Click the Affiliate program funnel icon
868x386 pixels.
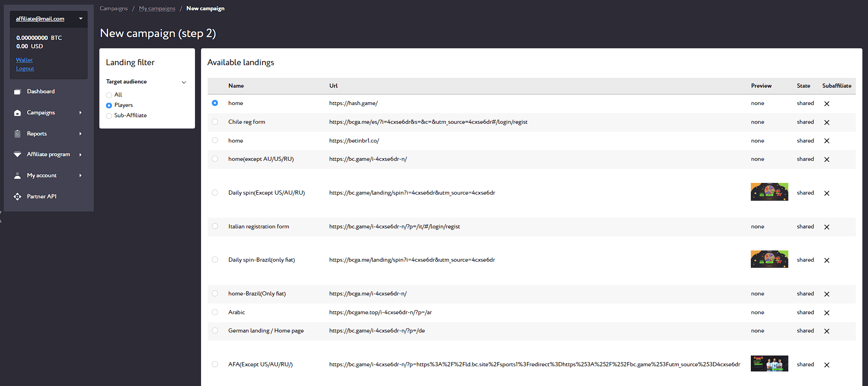click(x=17, y=154)
